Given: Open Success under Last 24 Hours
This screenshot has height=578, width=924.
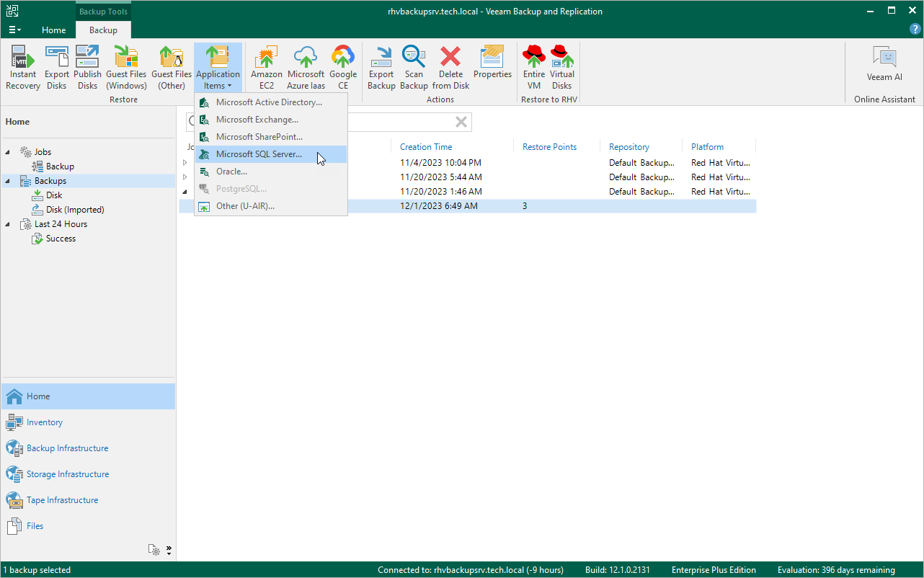Looking at the screenshot, I should 61,239.
